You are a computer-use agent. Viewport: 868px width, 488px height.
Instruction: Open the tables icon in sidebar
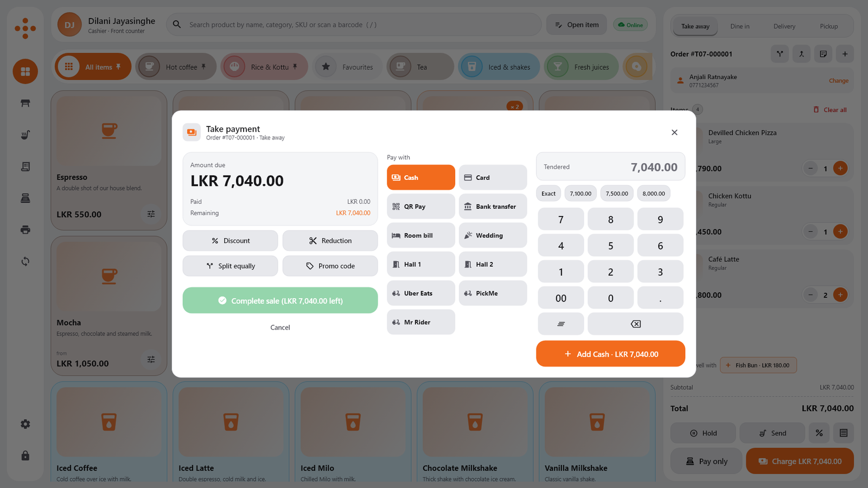[25, 103]
